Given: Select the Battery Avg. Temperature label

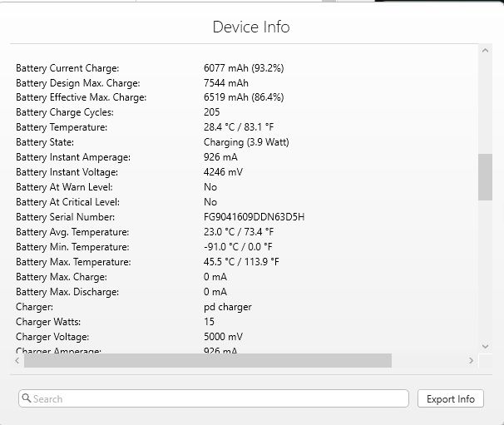Looking at the screenshot, I should 72,232.
